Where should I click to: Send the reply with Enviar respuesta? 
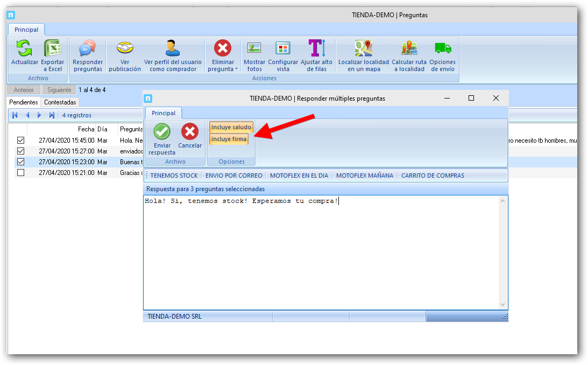162,132
